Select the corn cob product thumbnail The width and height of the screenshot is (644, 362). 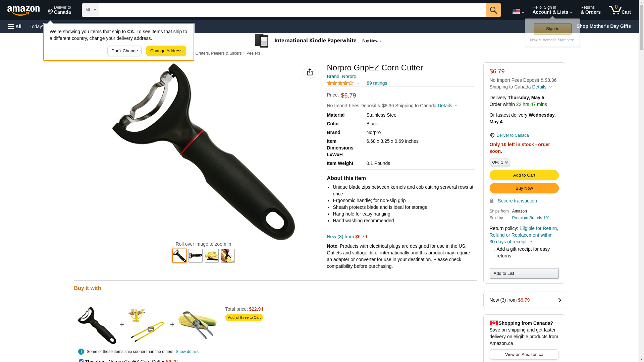point(211,256)
